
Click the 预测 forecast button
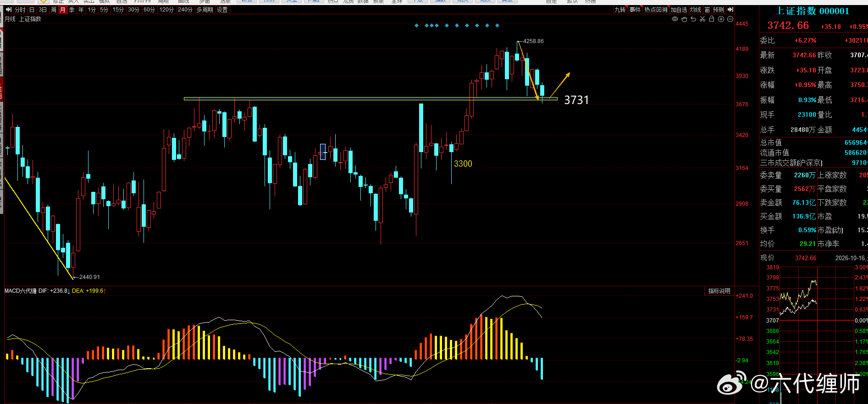pyautogui.click(x=719, y=10)
